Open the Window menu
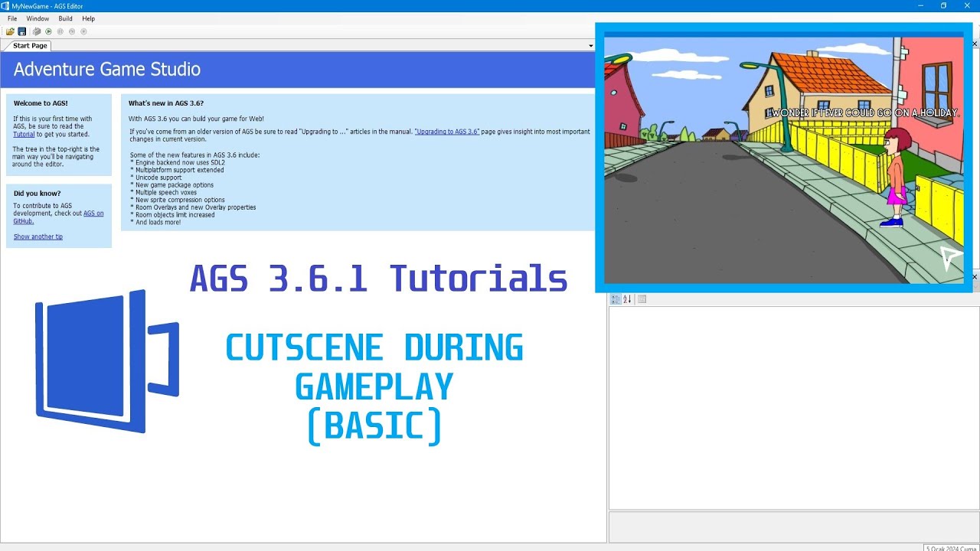 click(38, 18)
